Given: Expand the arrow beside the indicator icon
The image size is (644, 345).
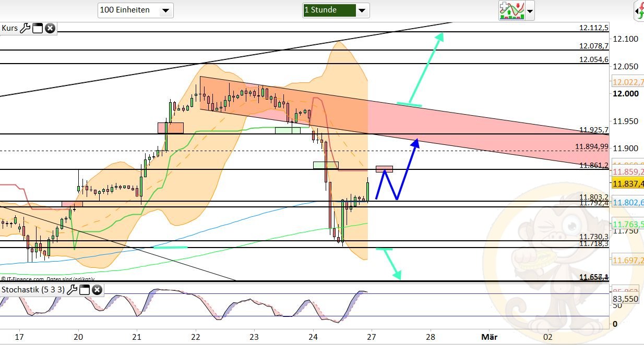Looking at the screenshot, I should pos(530,11).
